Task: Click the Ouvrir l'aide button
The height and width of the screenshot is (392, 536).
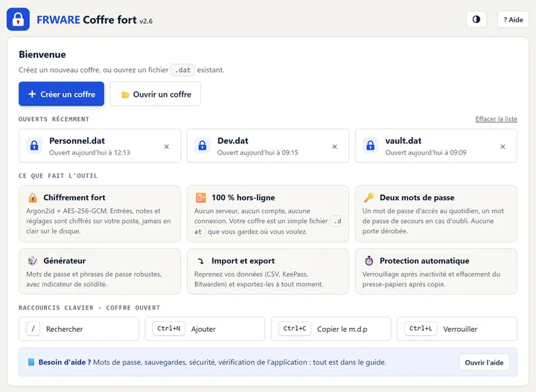Action: 484,362
